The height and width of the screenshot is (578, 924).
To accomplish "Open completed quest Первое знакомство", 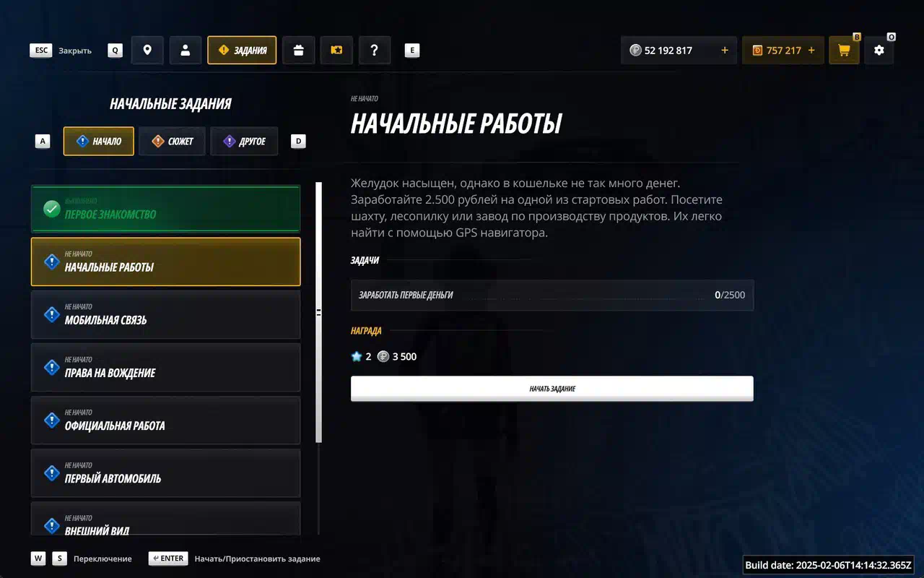I will pyautogui.click(x=165, y=209).
